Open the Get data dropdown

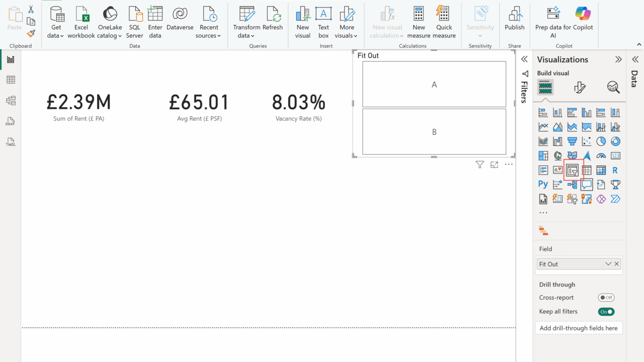[x=56, y=22]
